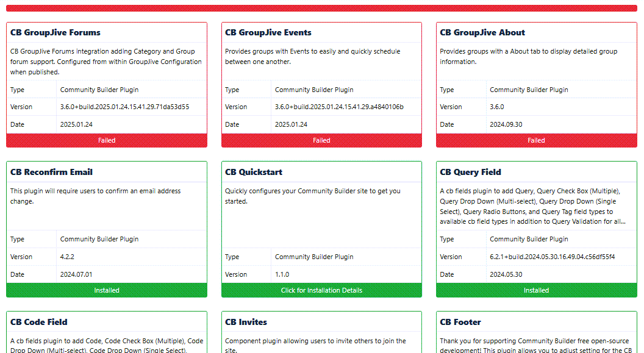644x353 pixels.
Task: Click date 2025.01.24 in CB GroupJive Forums
Action: pyautogui.click(x=76, y=124)
